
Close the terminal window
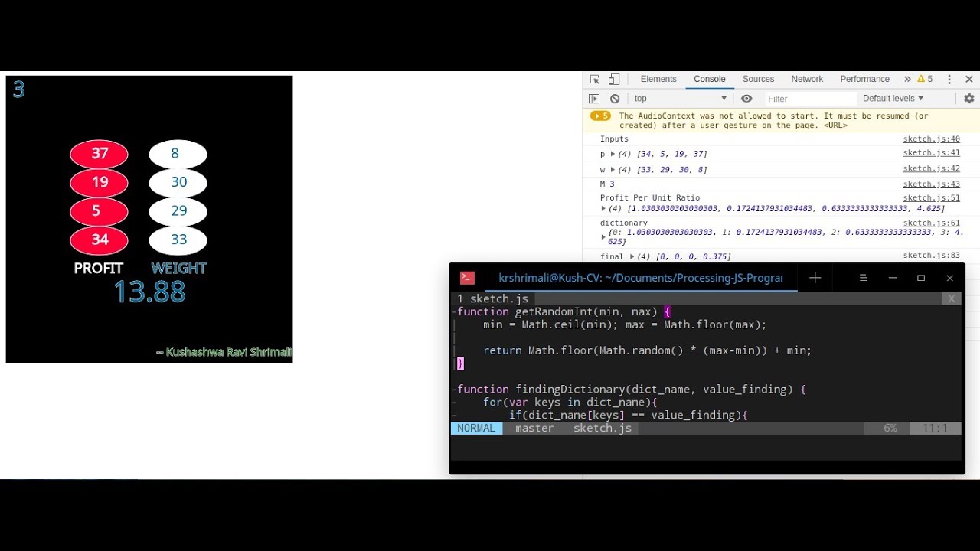pos(950,278)
